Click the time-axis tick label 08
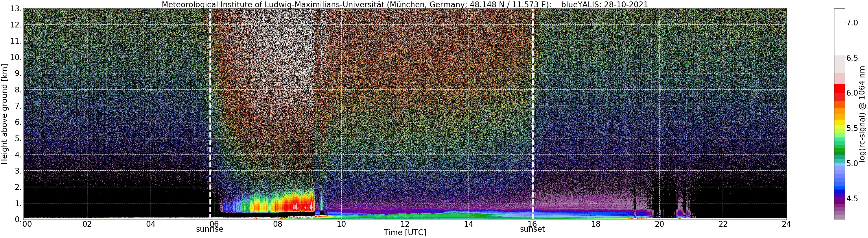Viewport: 868px width, 238px height. [278, 224]
